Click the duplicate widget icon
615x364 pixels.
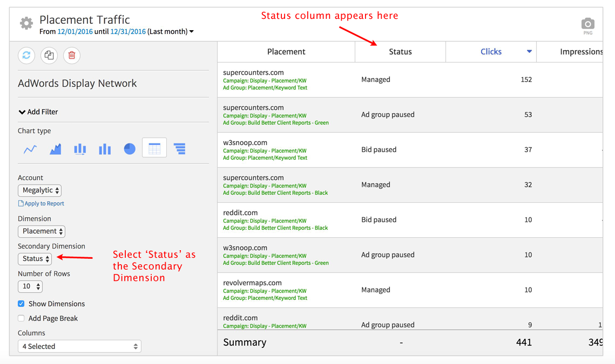[x=49, y=56]
